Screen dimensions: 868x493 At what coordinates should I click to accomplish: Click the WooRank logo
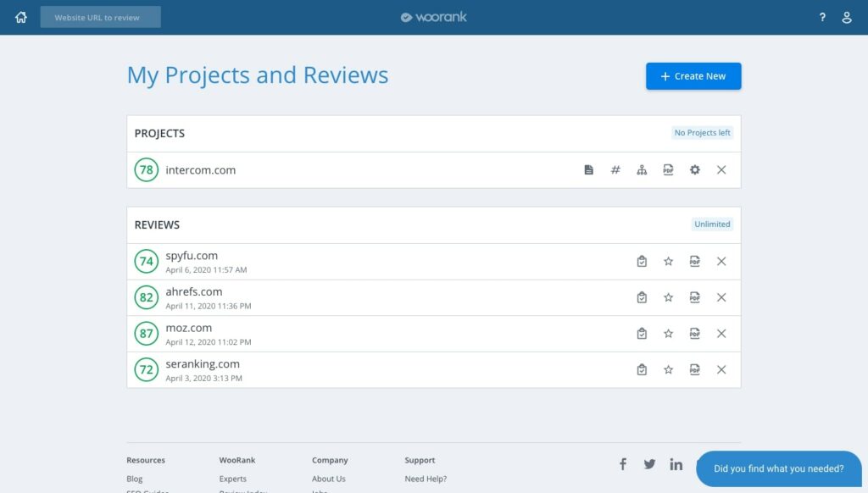pos(434,17)
